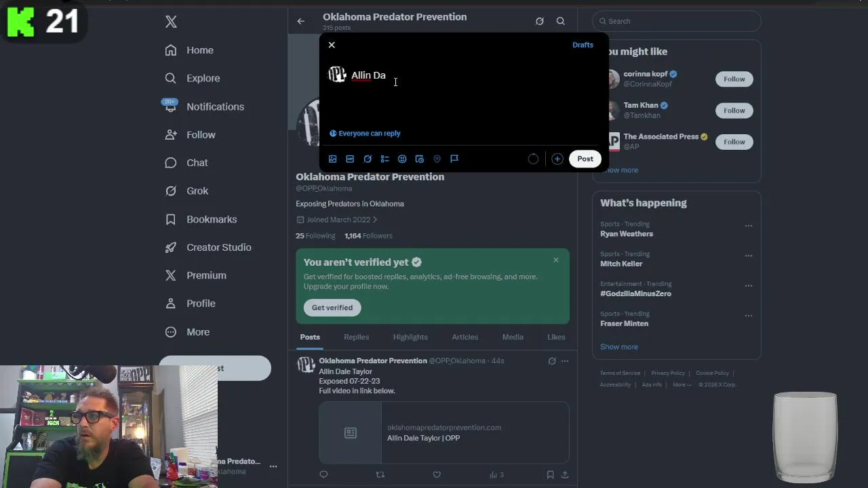Go back with the arrow icon
The height and width of the screenshot is (488, 868).
[300, 21]
